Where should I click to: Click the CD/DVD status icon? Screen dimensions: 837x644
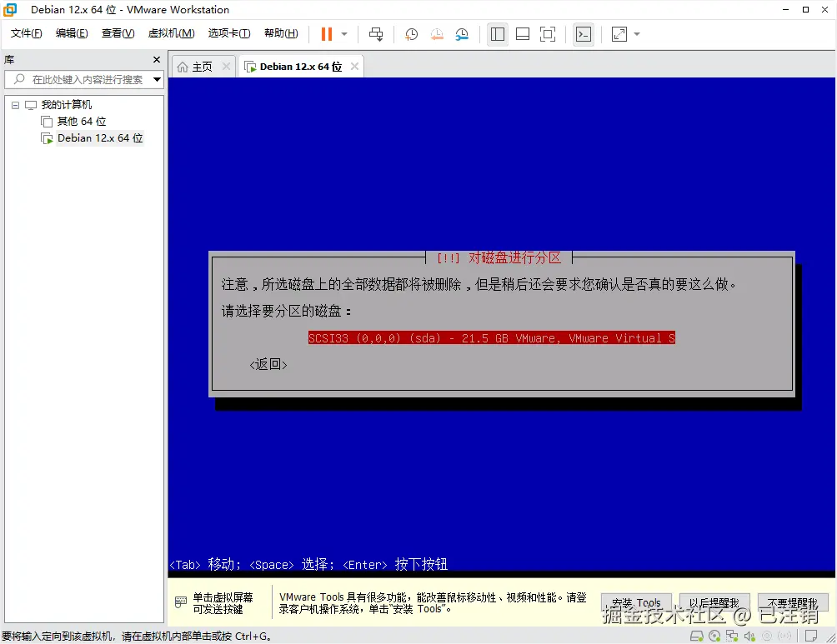coord(714,636)
